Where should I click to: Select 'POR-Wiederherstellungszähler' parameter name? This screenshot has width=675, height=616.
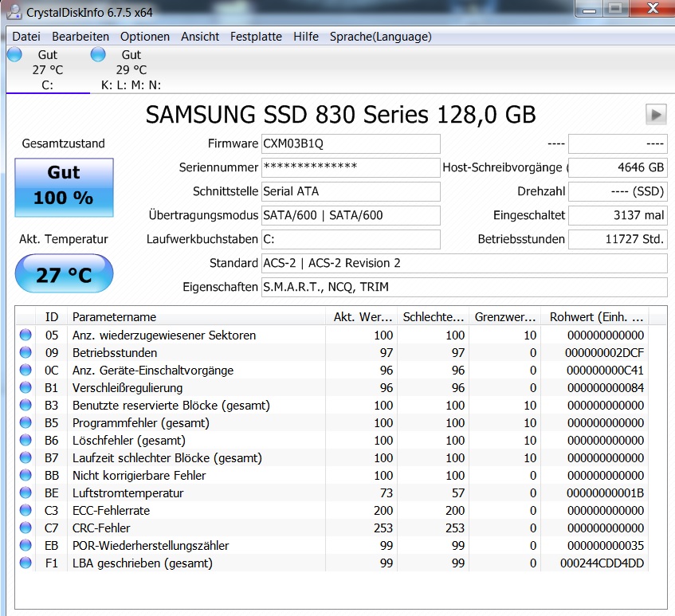(151, 546)
